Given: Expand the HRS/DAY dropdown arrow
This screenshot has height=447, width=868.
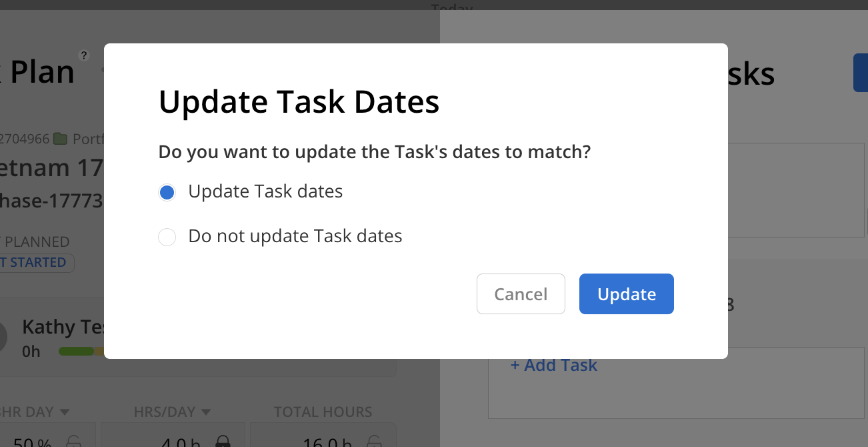Looking at the screenshot, I should 206,412.
